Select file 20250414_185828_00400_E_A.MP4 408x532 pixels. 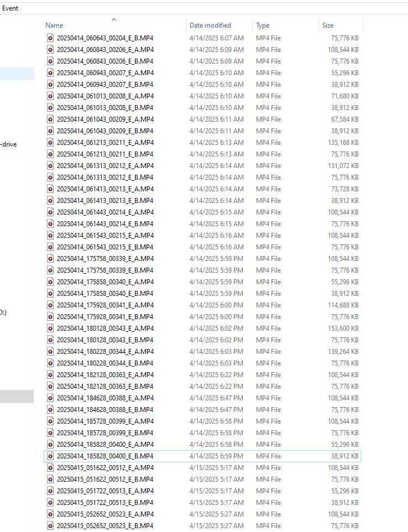pyautogui.click(x=105, y=445)
